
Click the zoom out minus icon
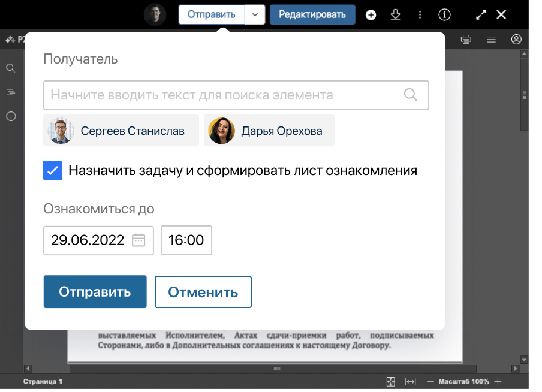430,382
